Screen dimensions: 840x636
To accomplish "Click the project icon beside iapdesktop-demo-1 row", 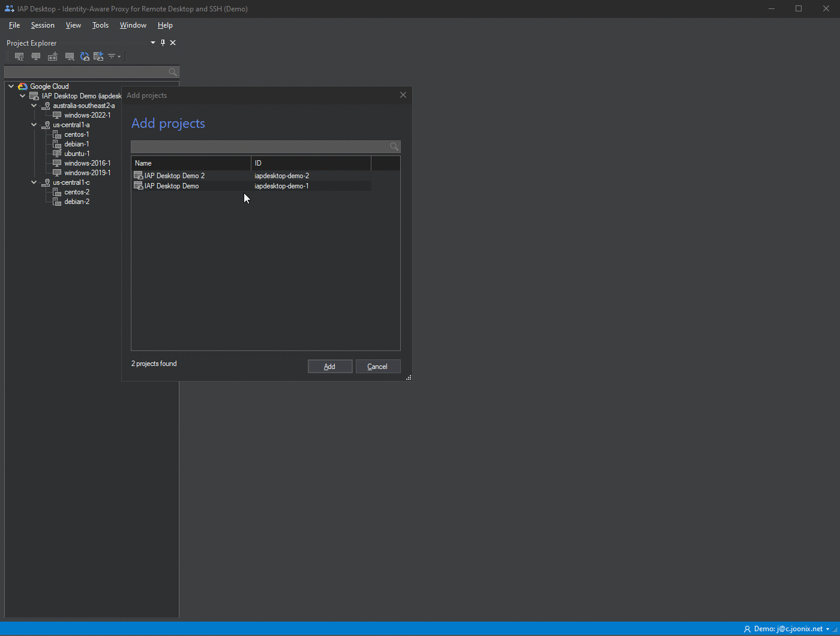I will [x=139, y=186].
